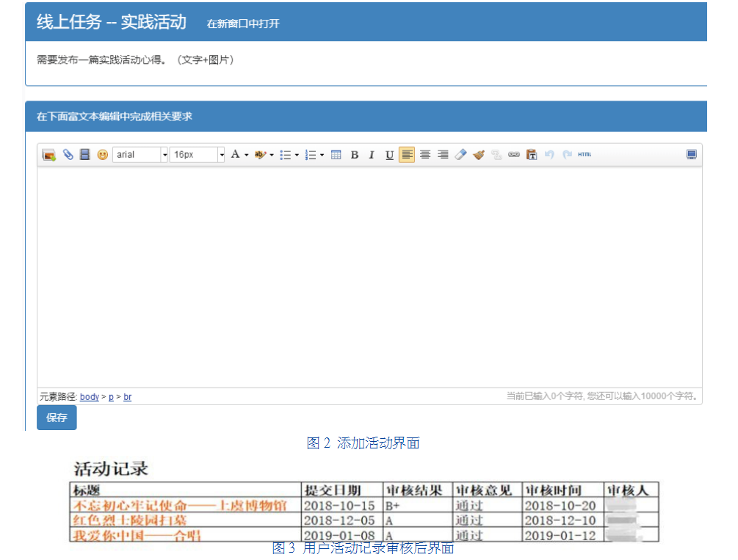Select left text alignment

(x=407, y=154)
